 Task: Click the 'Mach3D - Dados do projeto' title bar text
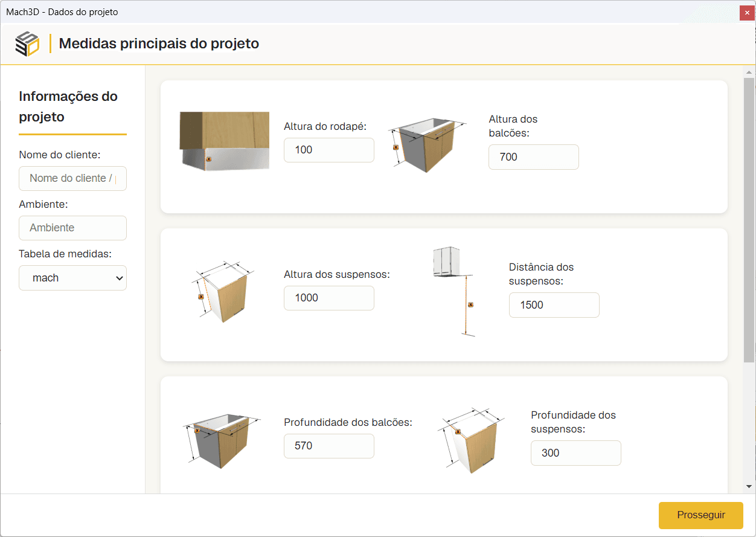[x=62, y=12]
